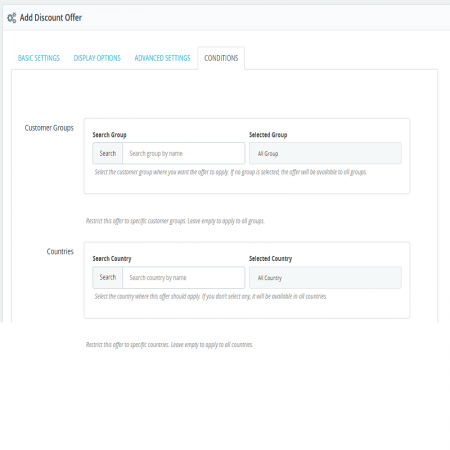Open the Basic Settings tab
The image size is (450, 450).
point(39,58)
